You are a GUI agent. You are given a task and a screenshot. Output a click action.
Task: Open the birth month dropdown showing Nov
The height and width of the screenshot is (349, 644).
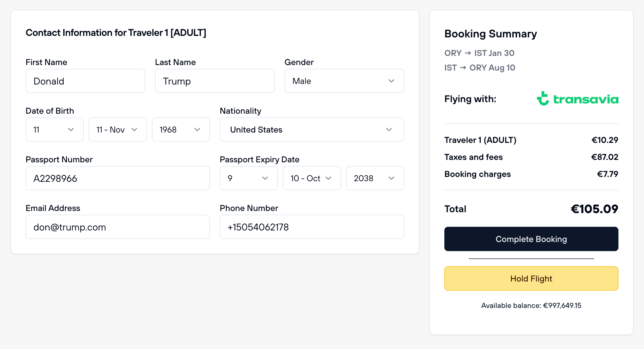click(x=117, y=130)
